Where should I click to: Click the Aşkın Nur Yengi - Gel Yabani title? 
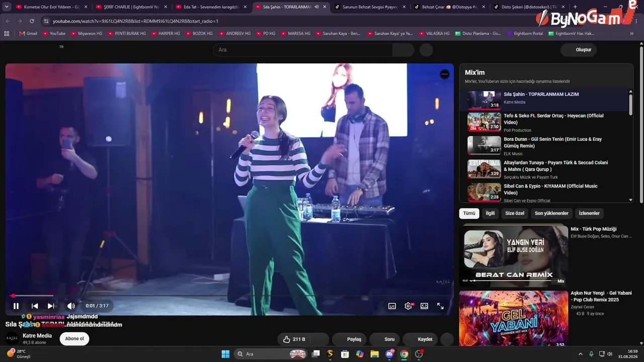click(601, 296)
